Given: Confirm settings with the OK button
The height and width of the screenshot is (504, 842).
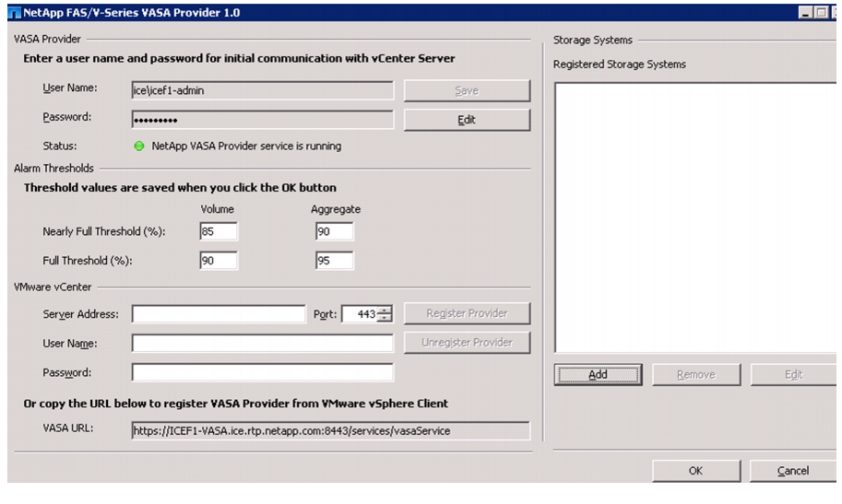Looking at the screenshot, I should click(x=696, y=471).
